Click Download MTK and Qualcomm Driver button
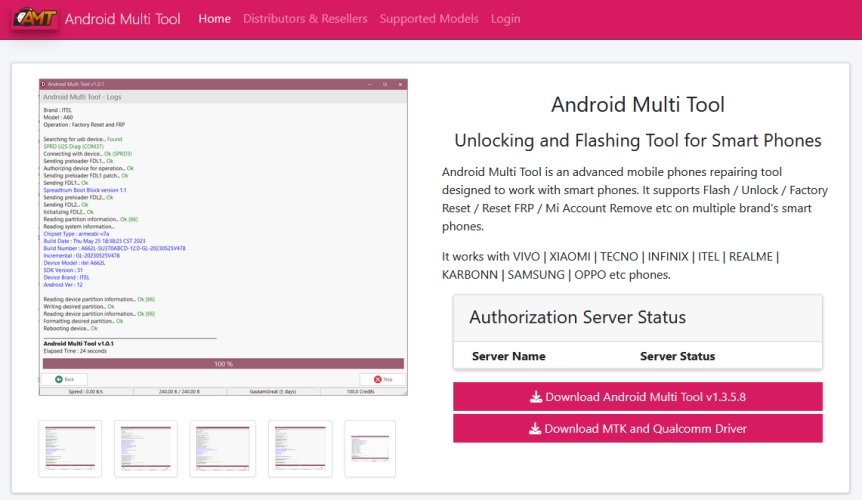This screenshot has width=862, height=500. click(638, 429)
